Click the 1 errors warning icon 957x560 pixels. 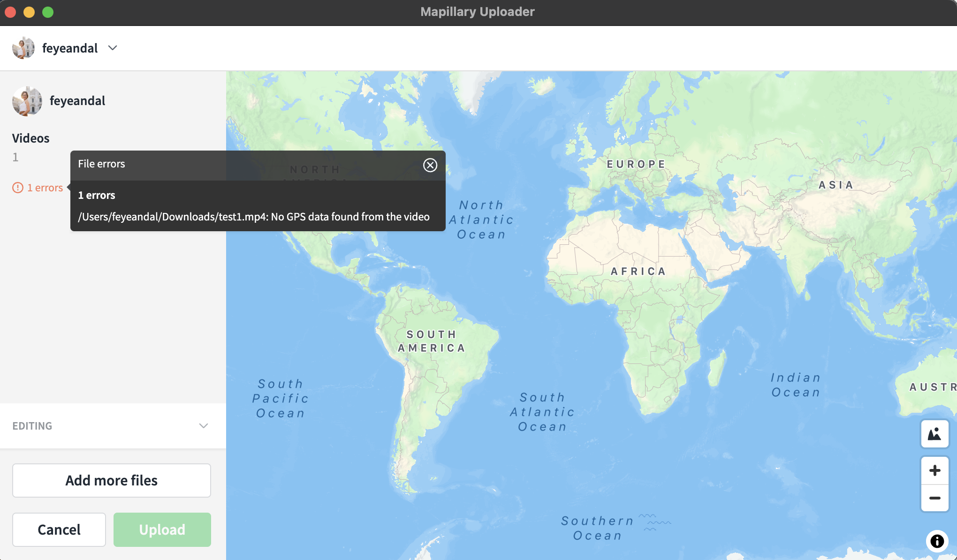click(18, 188)
